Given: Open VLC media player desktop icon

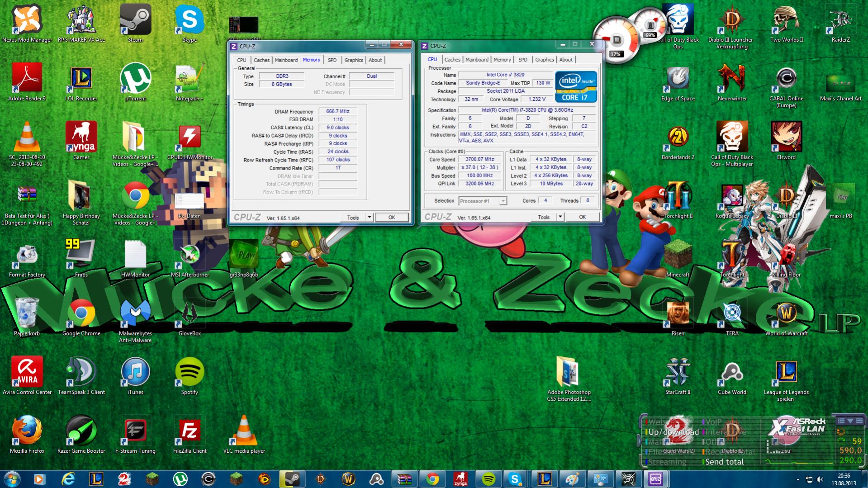Looking at the screenshot, I should point(244,434).
